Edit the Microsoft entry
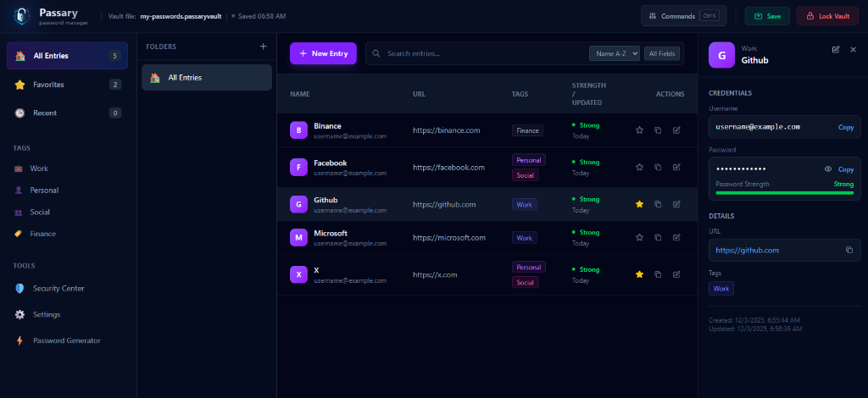This screenshot has height=398, width=868. coord(676,237)
